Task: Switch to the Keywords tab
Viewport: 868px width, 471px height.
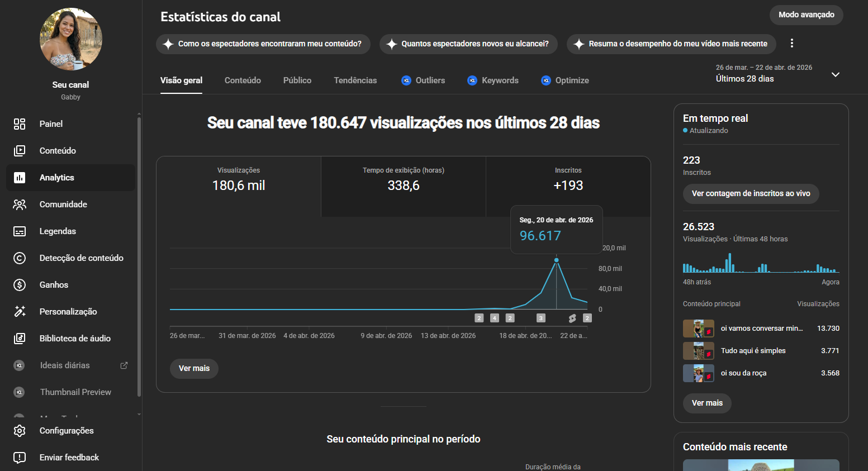Action: 493,80
